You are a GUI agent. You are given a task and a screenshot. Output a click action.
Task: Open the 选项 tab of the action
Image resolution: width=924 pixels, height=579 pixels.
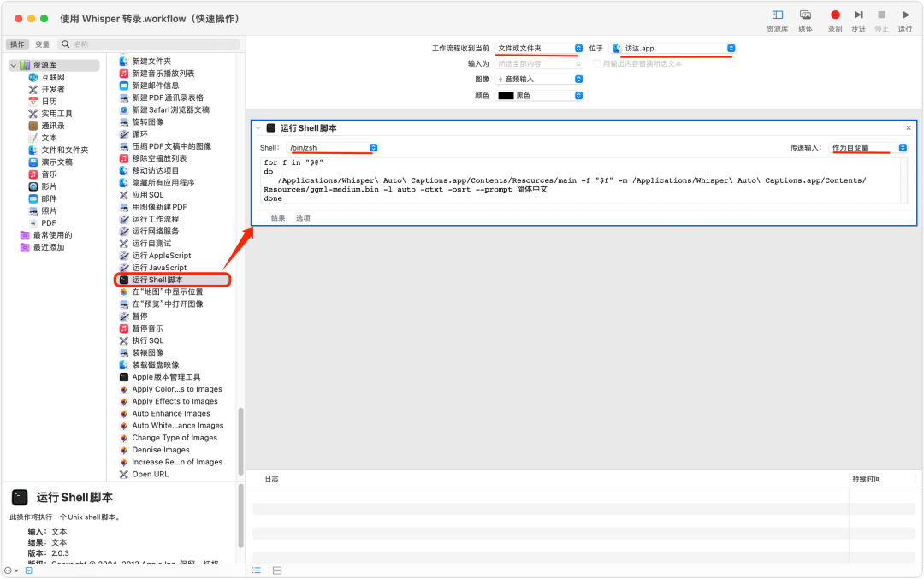click(x=303, y=218)
